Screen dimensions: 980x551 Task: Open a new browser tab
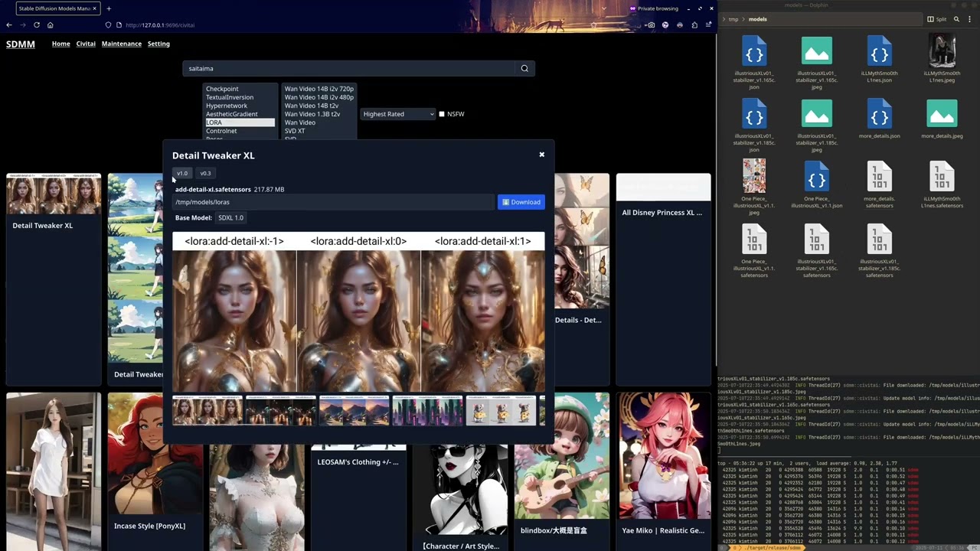point(109,8)
